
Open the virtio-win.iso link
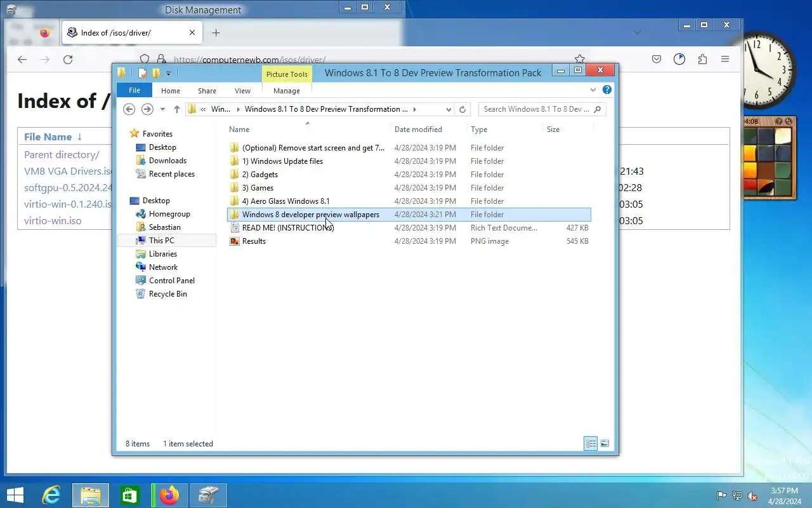[53, 221]
